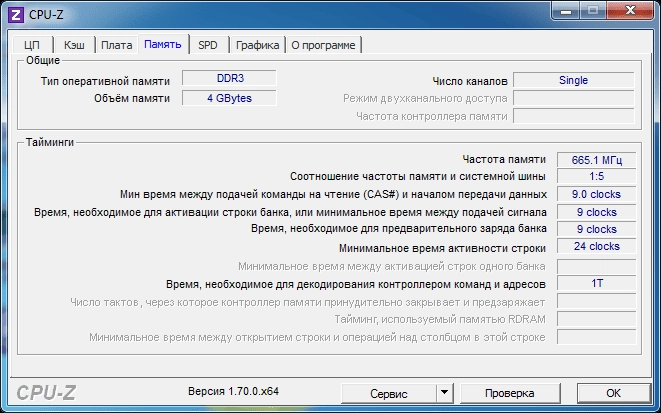Open the Графика tab

(x=258, y=45)
